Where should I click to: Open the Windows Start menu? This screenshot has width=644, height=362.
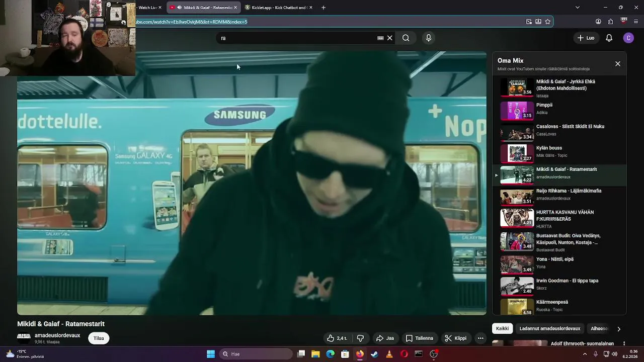(x=211, y=354)
